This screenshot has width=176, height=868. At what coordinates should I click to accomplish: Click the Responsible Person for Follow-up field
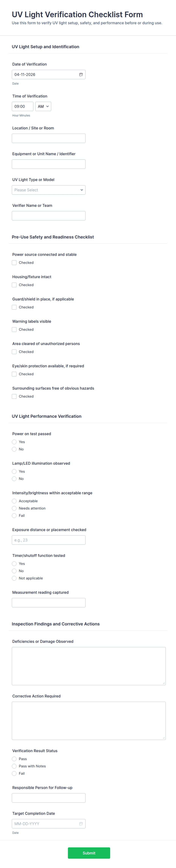click(49, 798)
